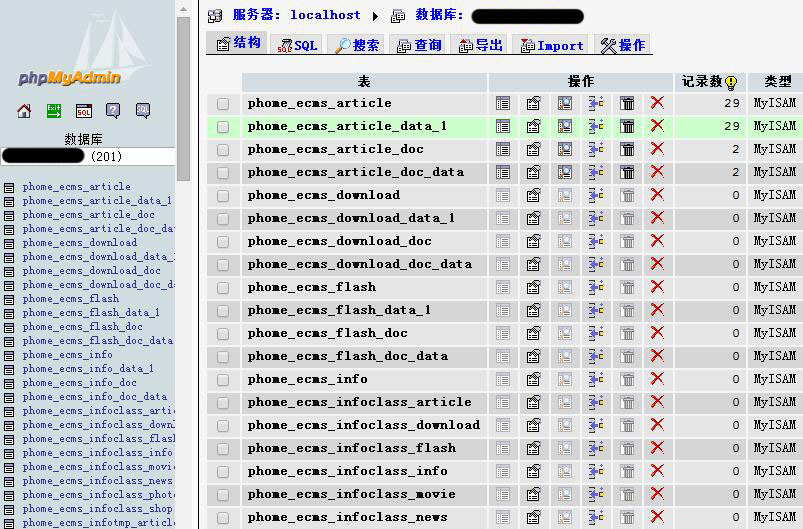
Task: Insert row into phome_ecms_flash_doc
Action: point(596,333)
